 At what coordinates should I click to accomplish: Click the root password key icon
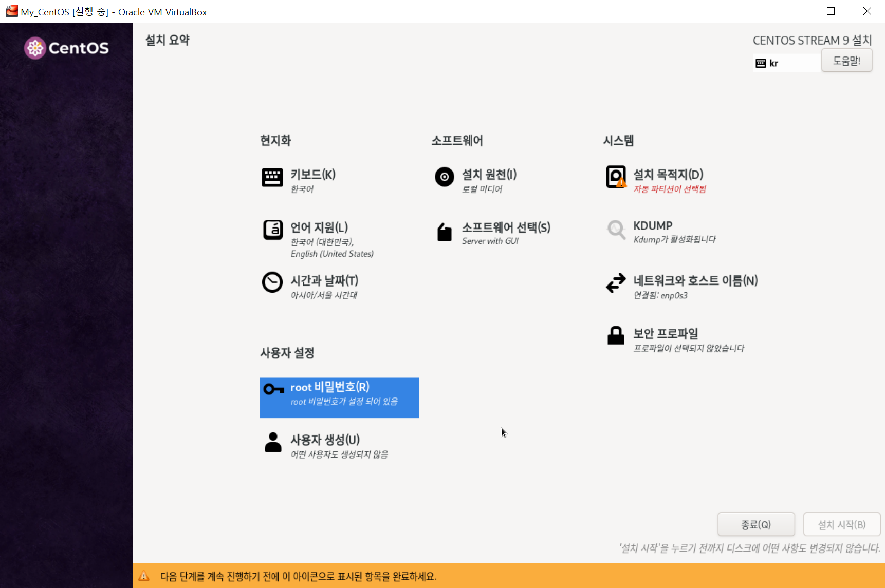pyautogui.click(x=274, y=389)
